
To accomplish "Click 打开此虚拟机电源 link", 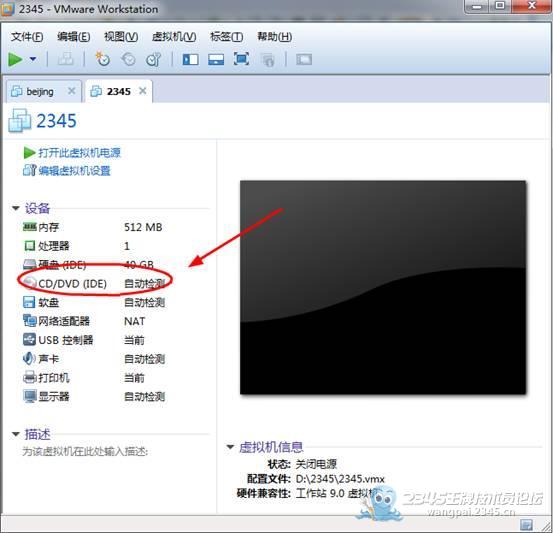I will 79,153.
